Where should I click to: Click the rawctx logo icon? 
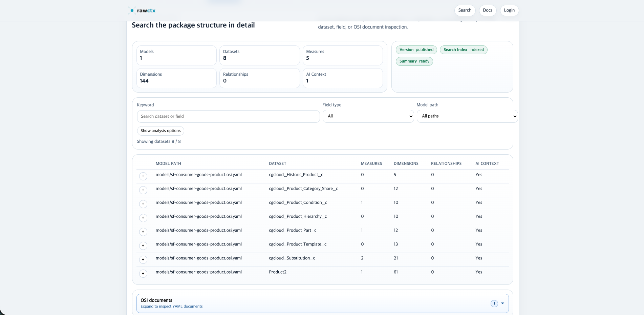point(132,11)
